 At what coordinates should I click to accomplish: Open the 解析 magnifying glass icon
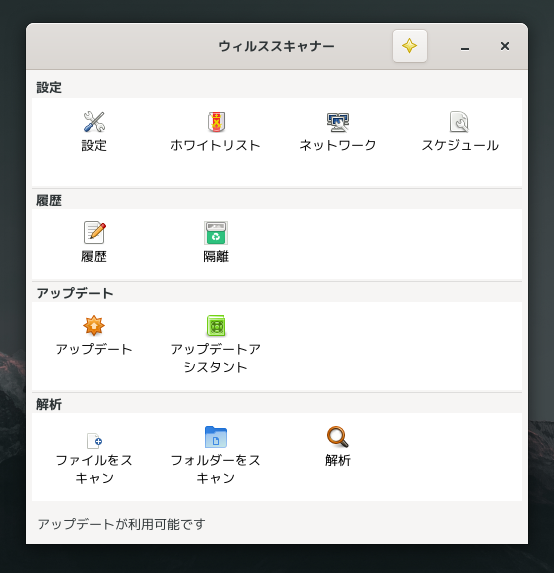tap(338, 437)
